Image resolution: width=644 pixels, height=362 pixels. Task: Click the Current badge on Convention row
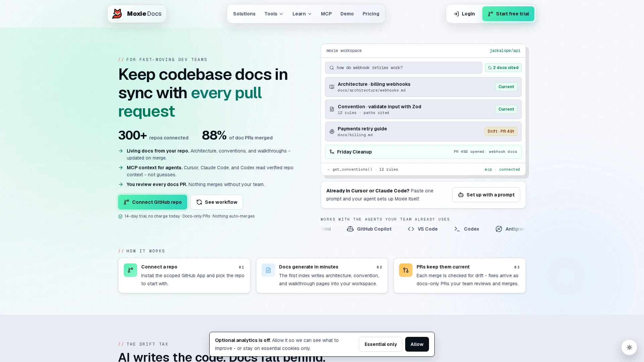tap(506, 109)
